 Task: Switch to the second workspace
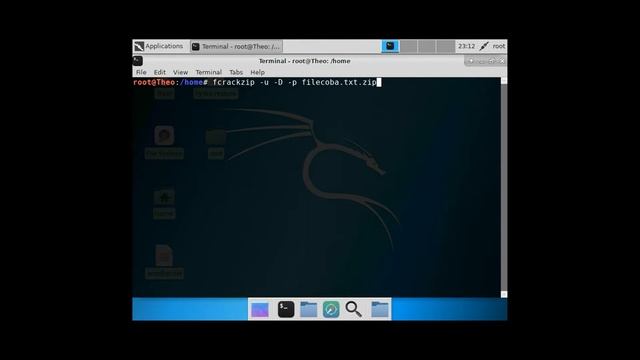(409, 46)
